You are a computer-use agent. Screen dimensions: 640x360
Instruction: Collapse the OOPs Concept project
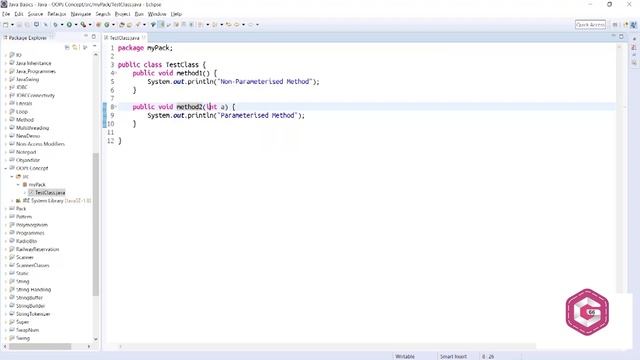pos(6,168)
